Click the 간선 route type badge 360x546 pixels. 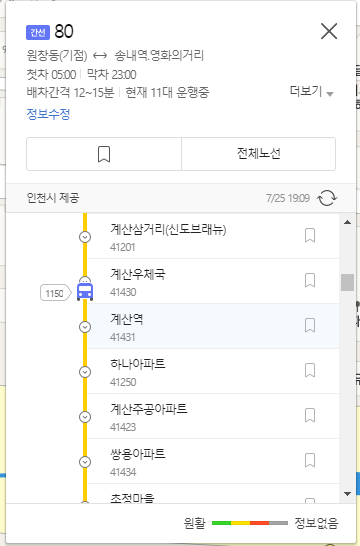pos(38,32)
